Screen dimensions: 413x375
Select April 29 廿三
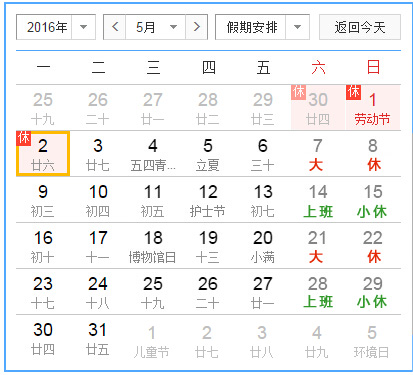tap(263, 107)
